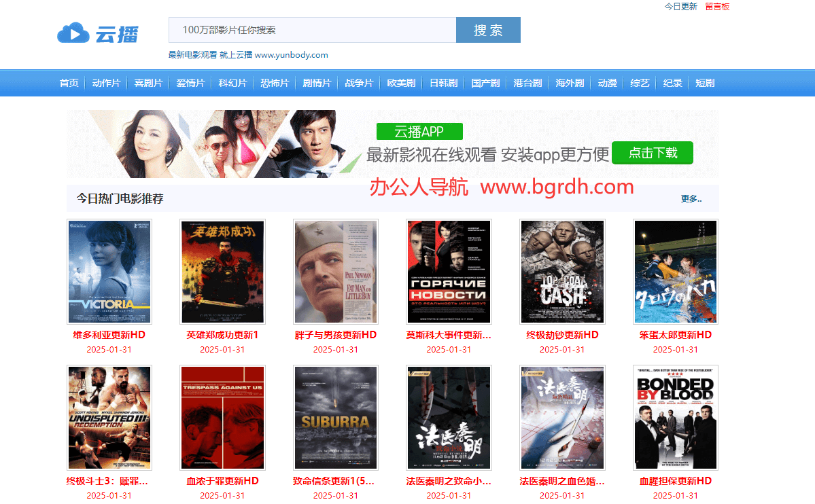
Task: Switch to 欧美剧 section
Action: [401, 83]
